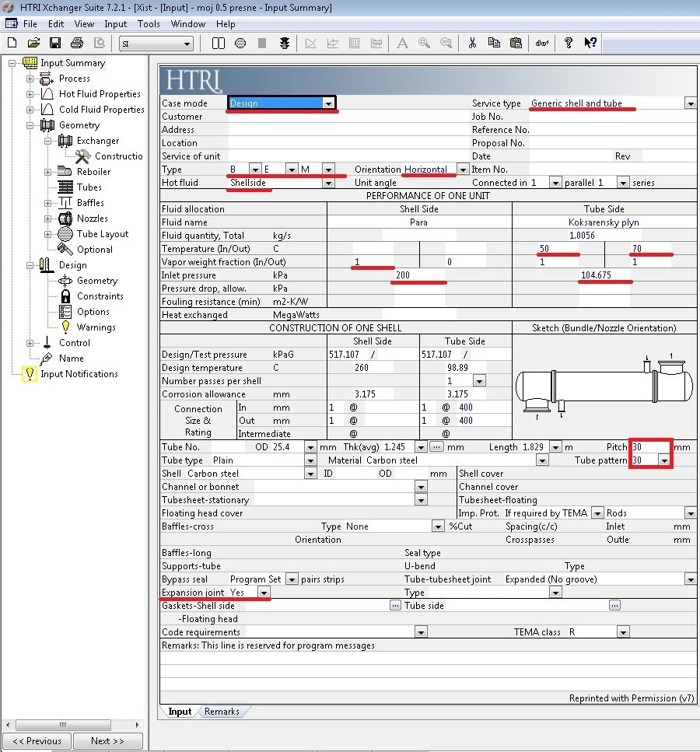Click the split-panel view icon in toolbar
Image resolution: width=700 pixels, height=752 pixels.
click(219, 44)
